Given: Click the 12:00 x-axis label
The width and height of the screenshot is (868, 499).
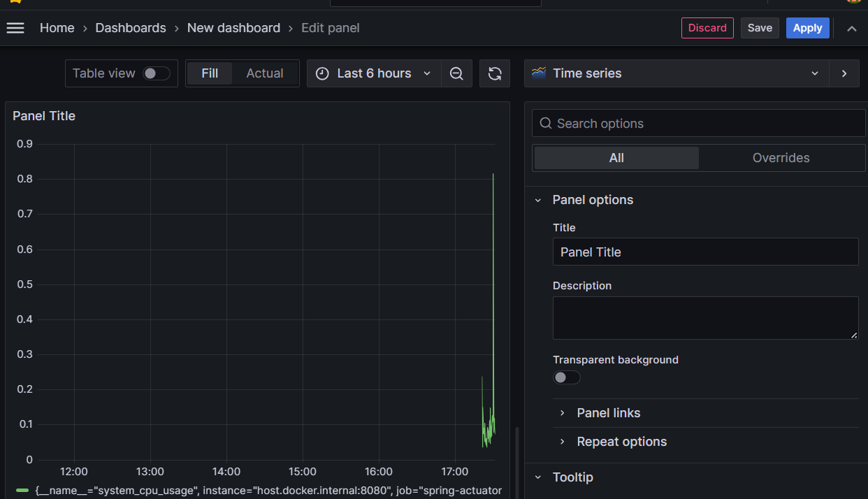Looking at the screenshot, I should [74, 472].
